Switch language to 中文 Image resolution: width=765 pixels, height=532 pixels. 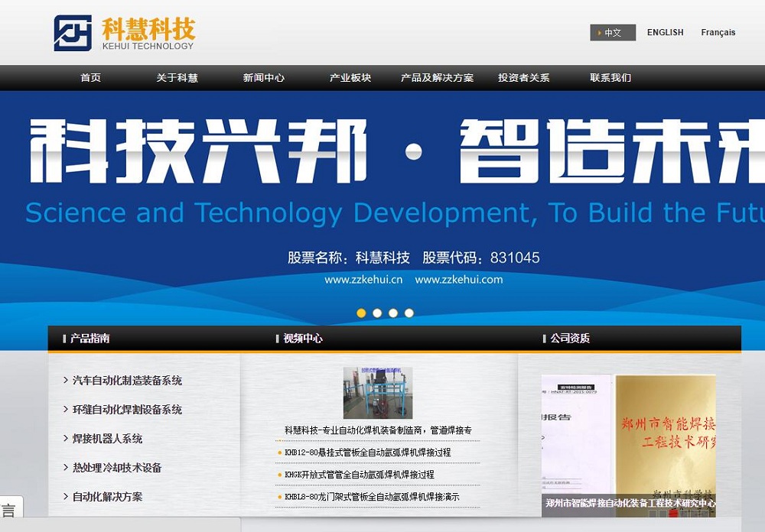612,33
